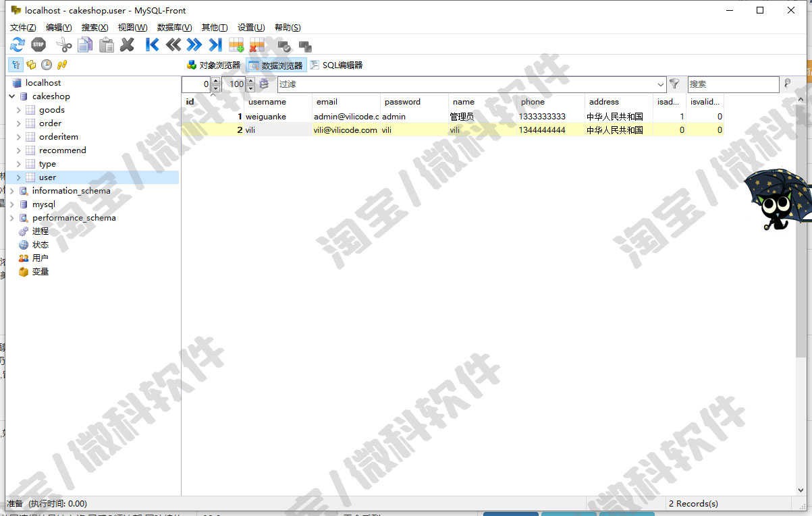This screenshot has width=812, height=516.
Task: Collapse the cakeshop database node
Action: pyautogui.click(x=12, y=96)
